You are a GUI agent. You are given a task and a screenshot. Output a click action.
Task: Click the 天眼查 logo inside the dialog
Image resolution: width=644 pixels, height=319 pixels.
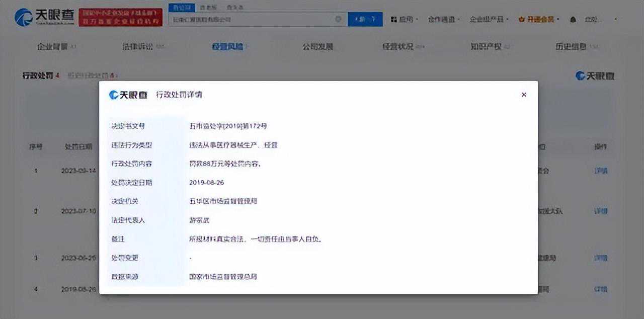pos(128,95)
